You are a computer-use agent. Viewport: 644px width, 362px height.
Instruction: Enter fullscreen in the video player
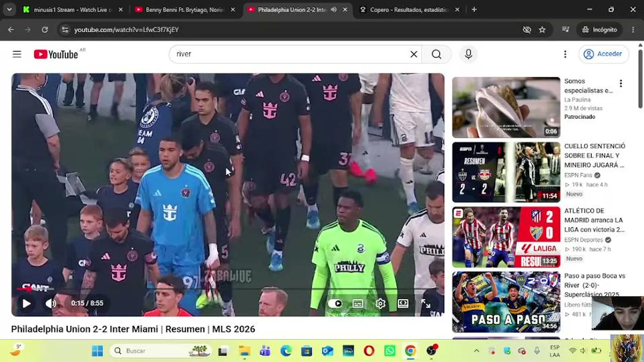coord(426,303)
